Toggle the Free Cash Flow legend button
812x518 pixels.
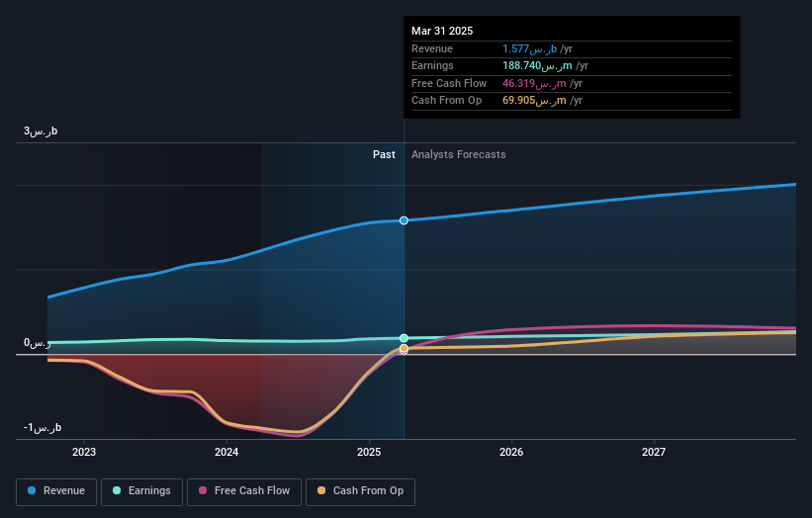point(244,491)
